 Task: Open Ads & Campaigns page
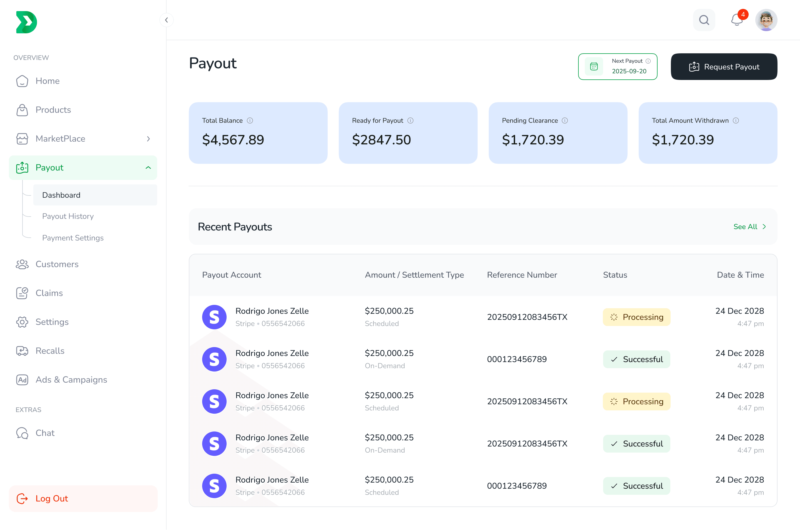click(71, 380)
